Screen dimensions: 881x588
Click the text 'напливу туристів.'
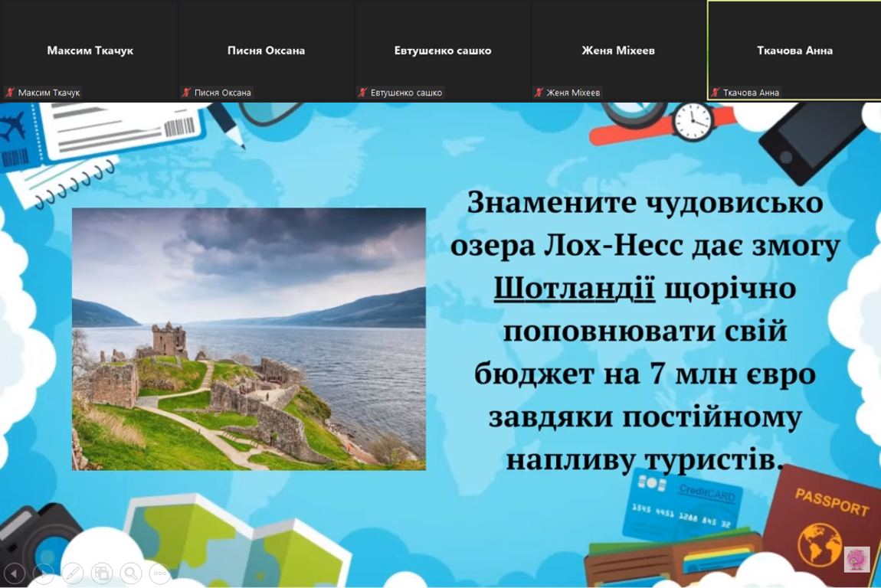(645, 460)
